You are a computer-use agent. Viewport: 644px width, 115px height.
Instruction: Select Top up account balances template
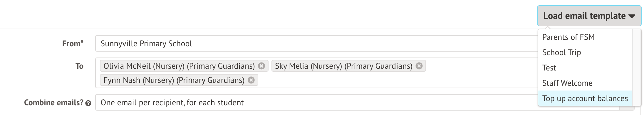click(x=585, y=98)
